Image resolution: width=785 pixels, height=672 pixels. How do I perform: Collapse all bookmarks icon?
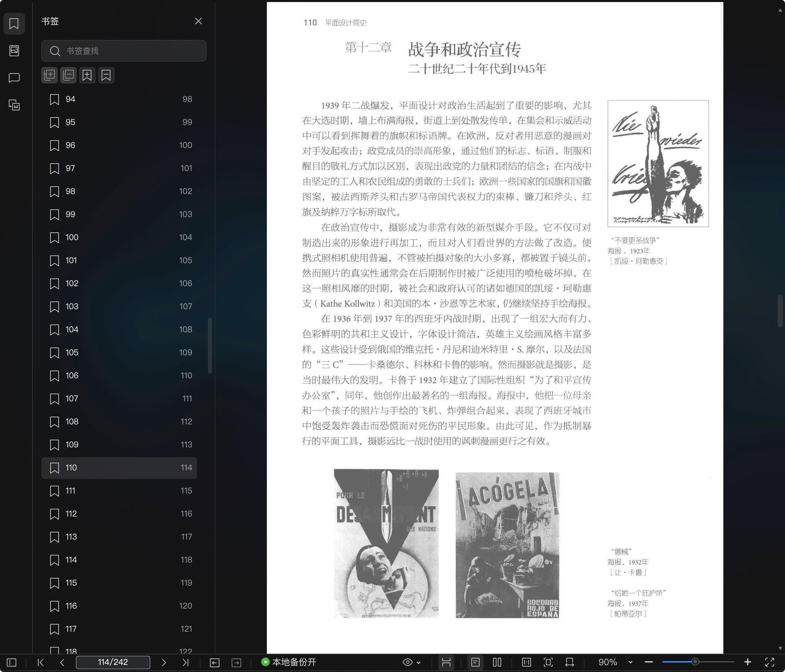[68, 75]
